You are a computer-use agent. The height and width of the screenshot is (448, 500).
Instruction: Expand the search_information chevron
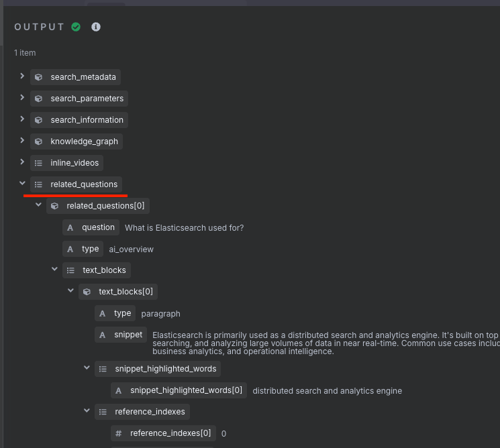(22, 119)
